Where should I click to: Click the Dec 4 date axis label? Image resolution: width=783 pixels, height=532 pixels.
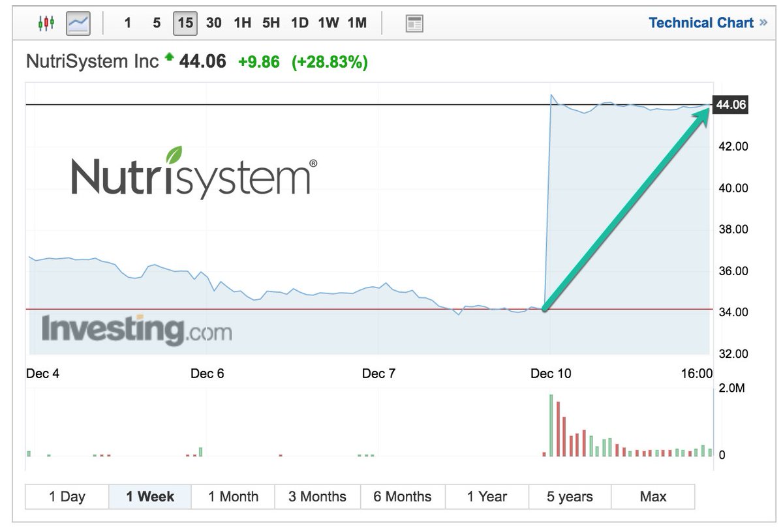click(43, 374)
